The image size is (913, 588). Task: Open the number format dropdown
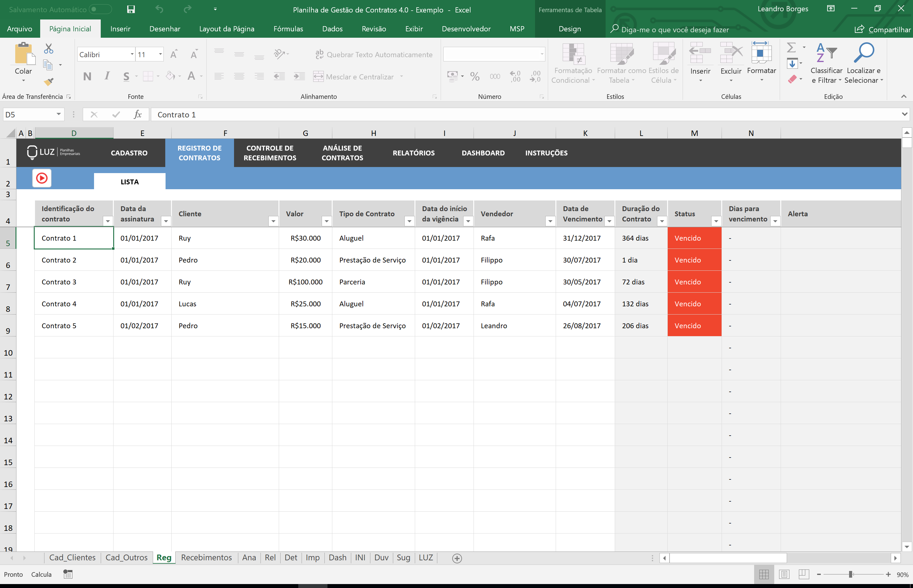click(542, 54)
